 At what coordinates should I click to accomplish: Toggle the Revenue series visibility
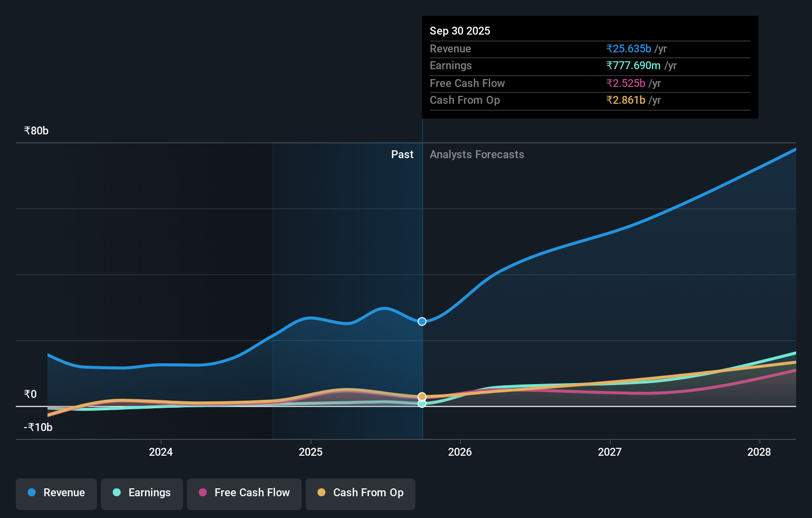tap(56, 494)
